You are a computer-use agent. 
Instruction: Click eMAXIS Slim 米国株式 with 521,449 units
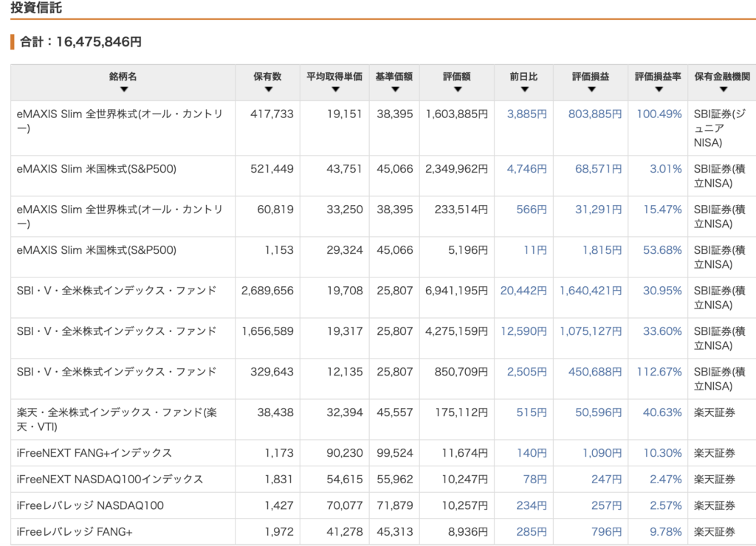[97, 169]
